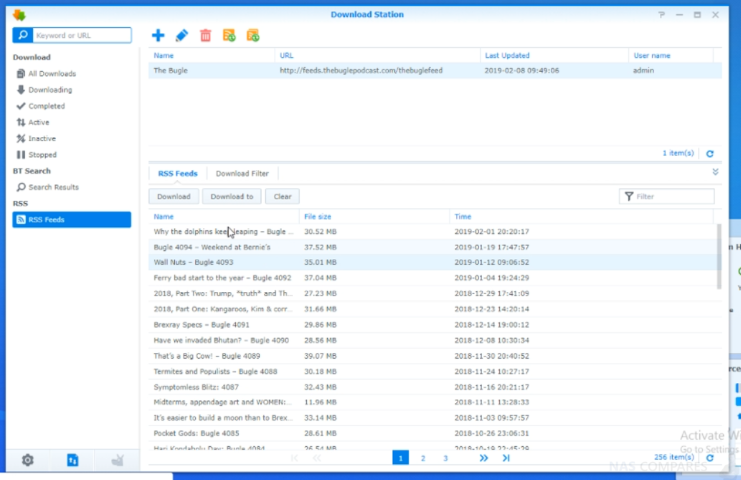Image resolution: width=741 pixels, height=480 pixels.
Task: Select The Bugle feed row
Action: [x=435, y=70]
